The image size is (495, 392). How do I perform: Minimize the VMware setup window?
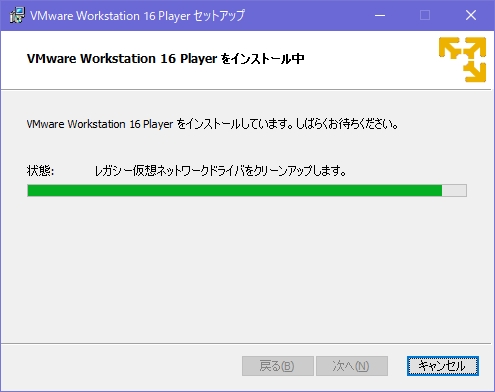pos(380,15)
